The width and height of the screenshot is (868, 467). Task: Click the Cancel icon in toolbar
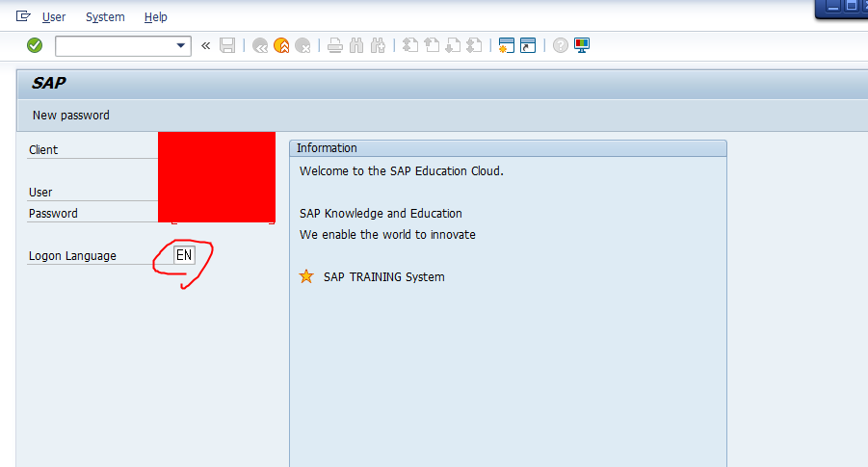[302, 45]
